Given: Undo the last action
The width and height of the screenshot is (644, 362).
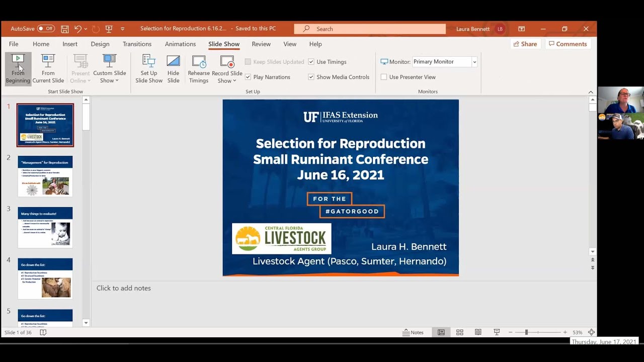Looking at the screenshot, I should coord(77,29).
